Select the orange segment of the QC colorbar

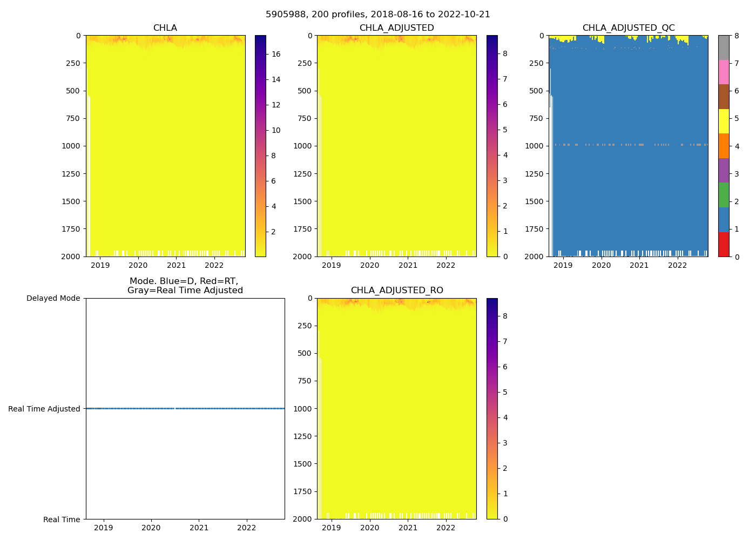pos(724,146)
